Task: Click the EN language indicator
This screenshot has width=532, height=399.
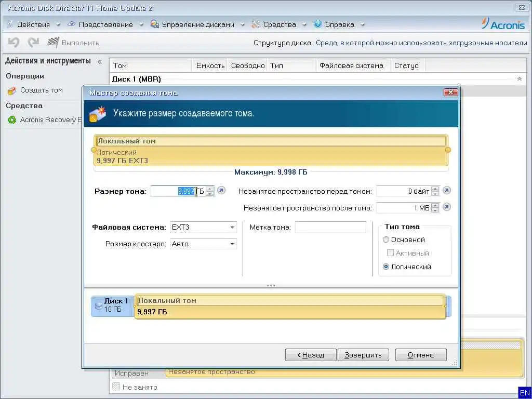Action: pos(525,393)
